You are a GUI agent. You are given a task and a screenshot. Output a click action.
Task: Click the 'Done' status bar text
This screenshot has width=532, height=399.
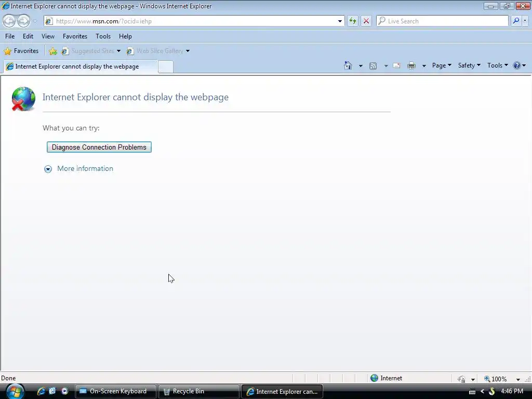pos(8,378)
